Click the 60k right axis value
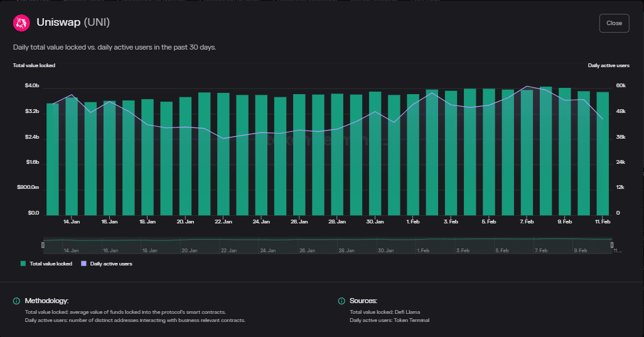This screenshot has height=337, width=644. click(621, 85)
